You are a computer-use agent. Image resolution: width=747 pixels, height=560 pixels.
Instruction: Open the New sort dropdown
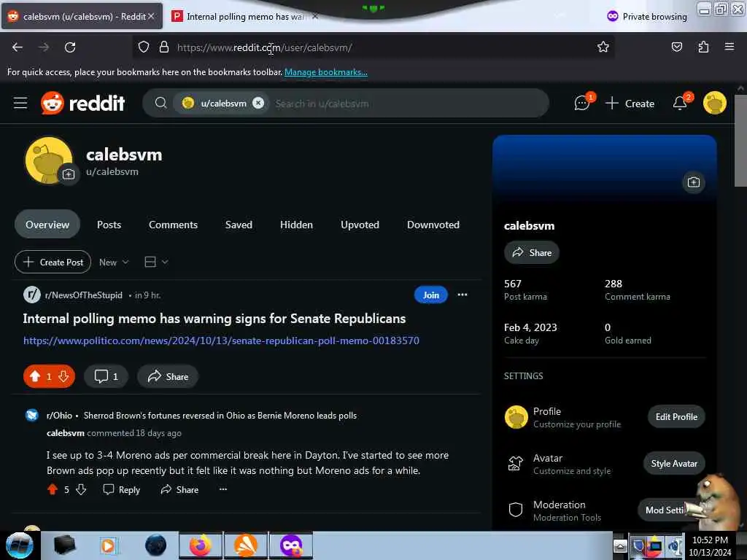[x=114, y=262]
